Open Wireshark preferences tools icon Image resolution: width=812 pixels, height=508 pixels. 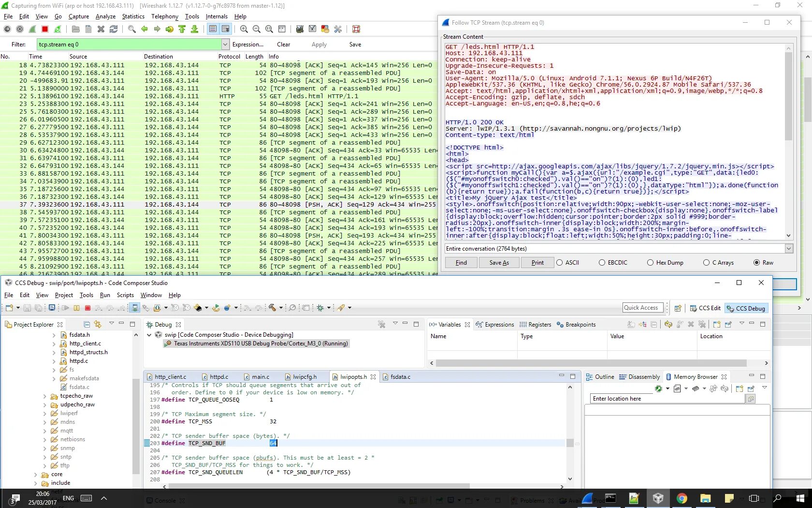[x=338, y=29]
